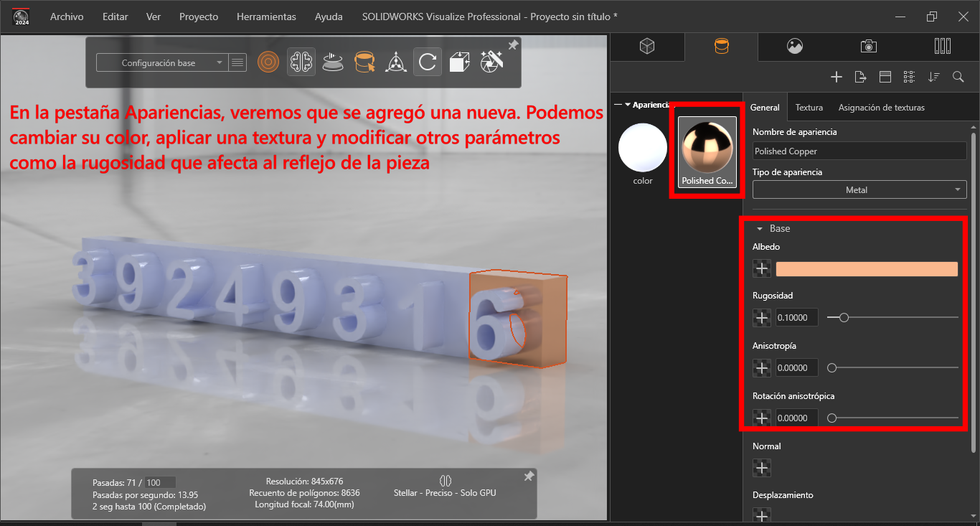Viewport: 980px width, 526px height.
Task: Select the appearance selection bucket tool
Action: pyautogui.click(x=364, y=62)
